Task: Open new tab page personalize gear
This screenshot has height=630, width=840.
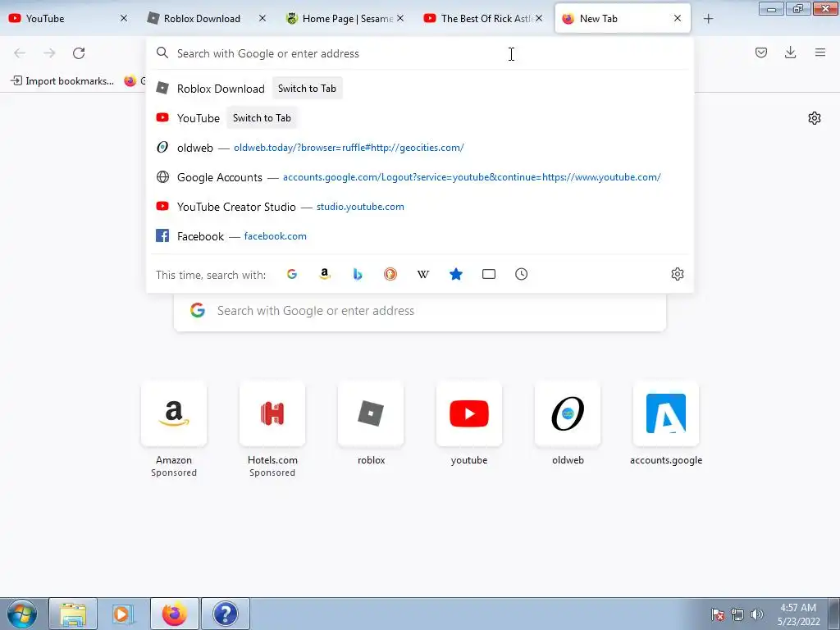Action: (x=815, y=118)
